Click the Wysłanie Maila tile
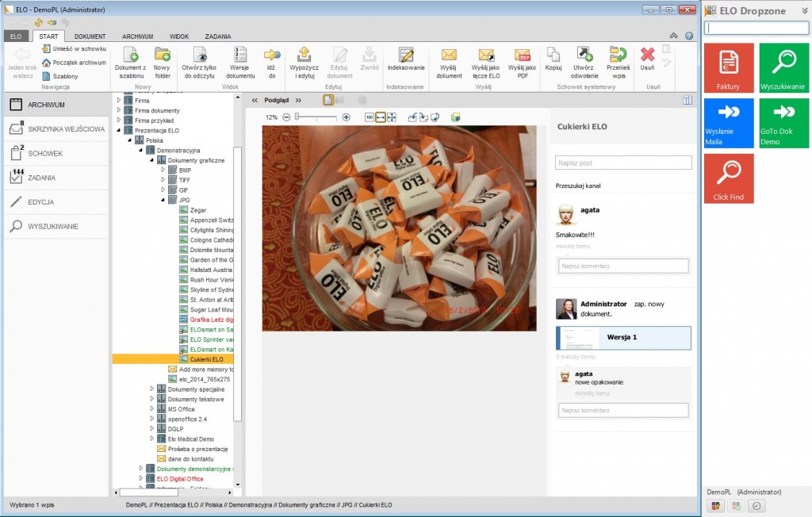Screen dimensions: 812x517 (729, 123)
